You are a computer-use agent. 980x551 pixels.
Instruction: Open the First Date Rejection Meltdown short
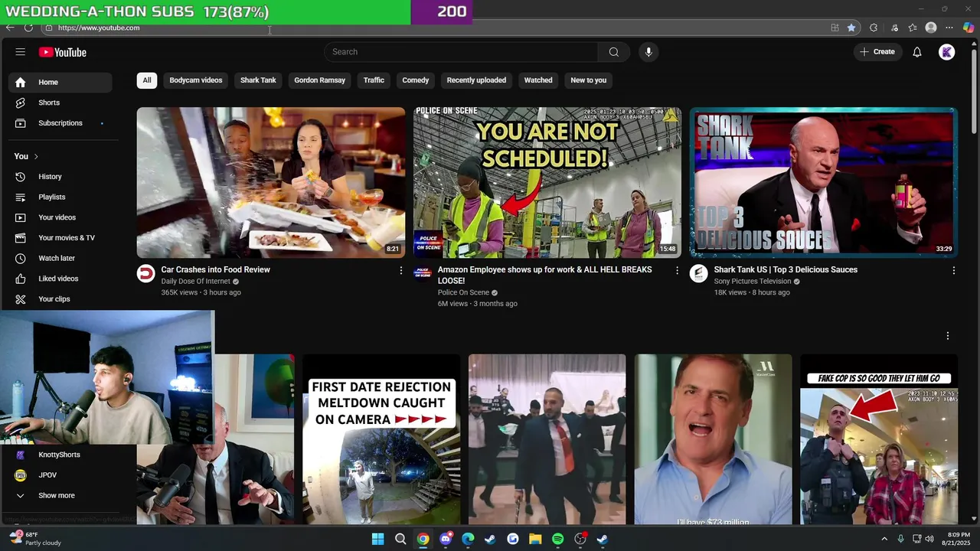381,439
